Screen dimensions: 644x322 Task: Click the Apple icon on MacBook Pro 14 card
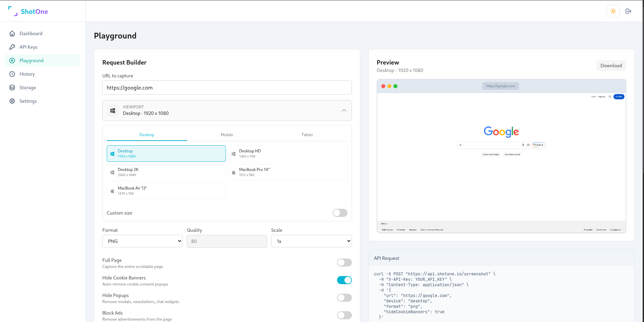[233, 172]
